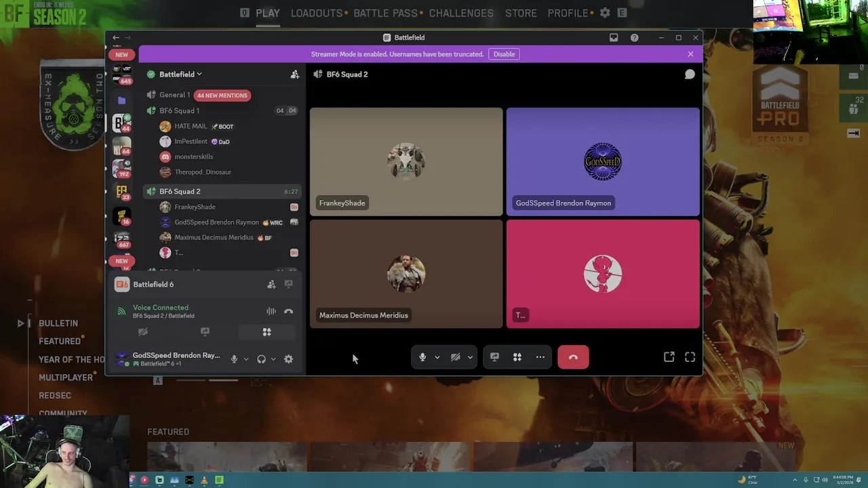Open server icon with 667 badge
Viewport: 868px width, 488px height.
[x=122, y=240]
